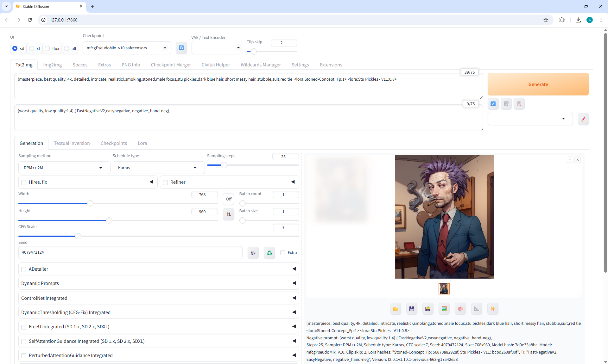Select the flux UI radio button
The image size is (608, 364).
pos(47,48)
